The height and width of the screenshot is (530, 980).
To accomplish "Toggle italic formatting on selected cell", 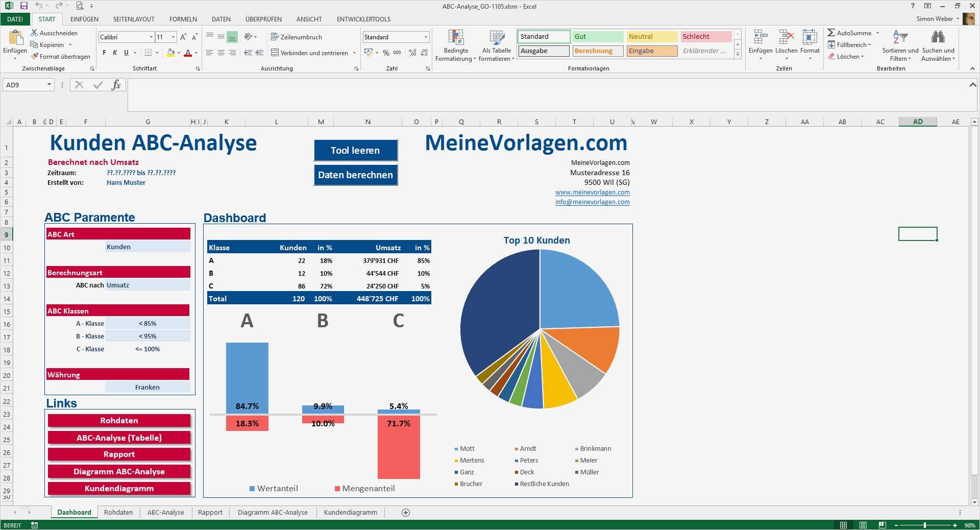I will (x=114, y=53).
